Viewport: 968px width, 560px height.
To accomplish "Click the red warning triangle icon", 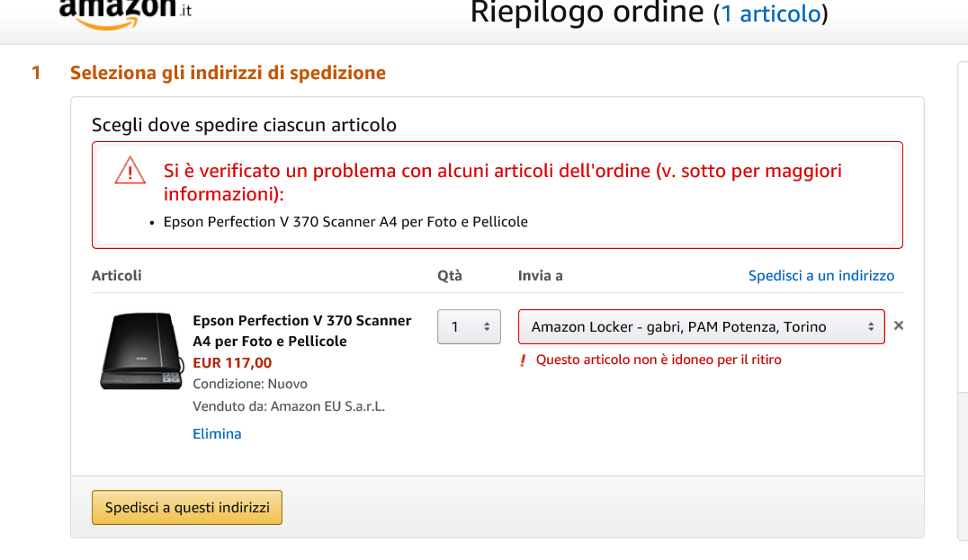I will (130, 170).
